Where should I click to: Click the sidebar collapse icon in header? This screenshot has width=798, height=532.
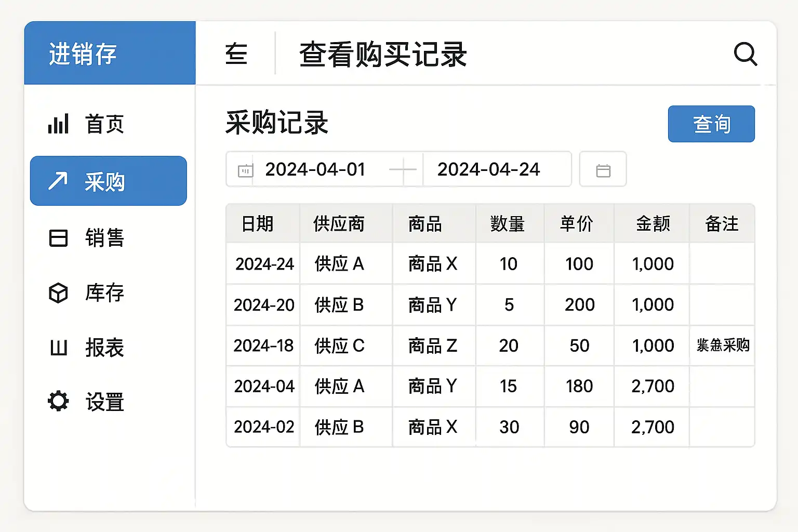[236, 54]
